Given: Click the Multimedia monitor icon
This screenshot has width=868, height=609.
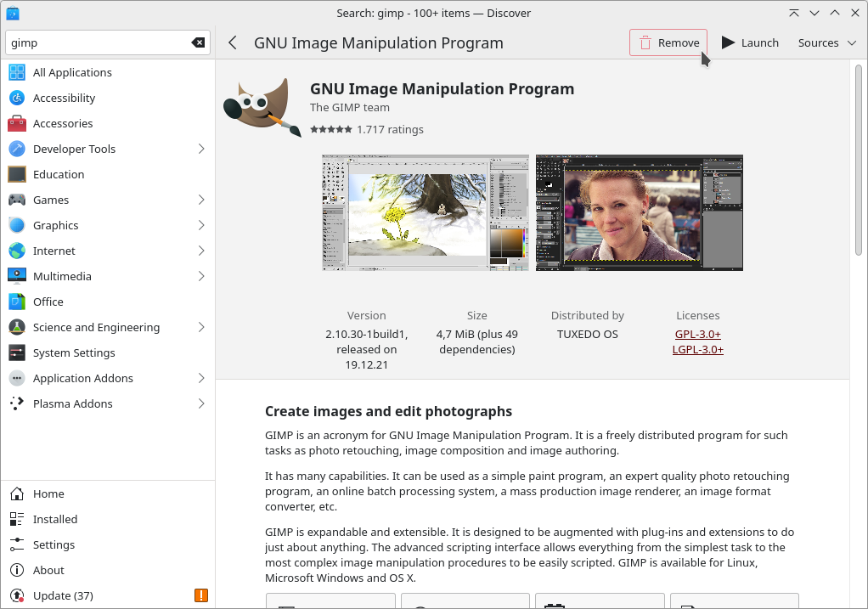Looking at the screenshot, I should [17, 276].
